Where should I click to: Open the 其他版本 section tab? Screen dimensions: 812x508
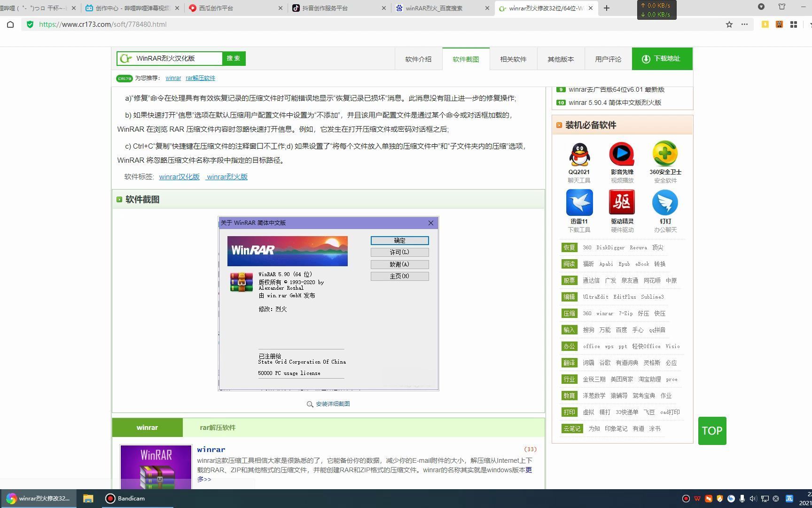click(x=561, y=59)
